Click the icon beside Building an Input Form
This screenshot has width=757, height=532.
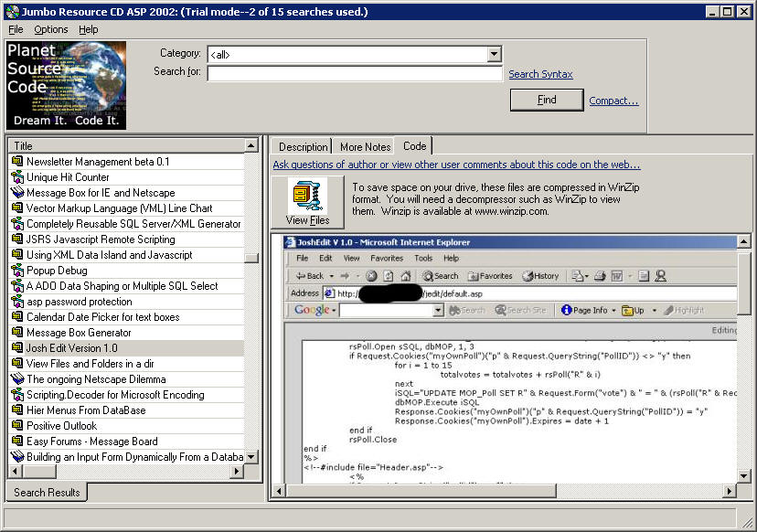click(17, 456)
